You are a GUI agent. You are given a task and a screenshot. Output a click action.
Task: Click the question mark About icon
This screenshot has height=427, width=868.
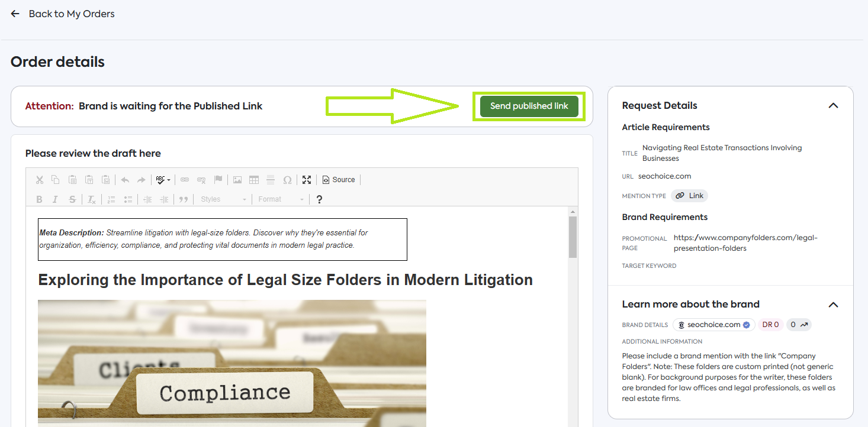(319, 199)
